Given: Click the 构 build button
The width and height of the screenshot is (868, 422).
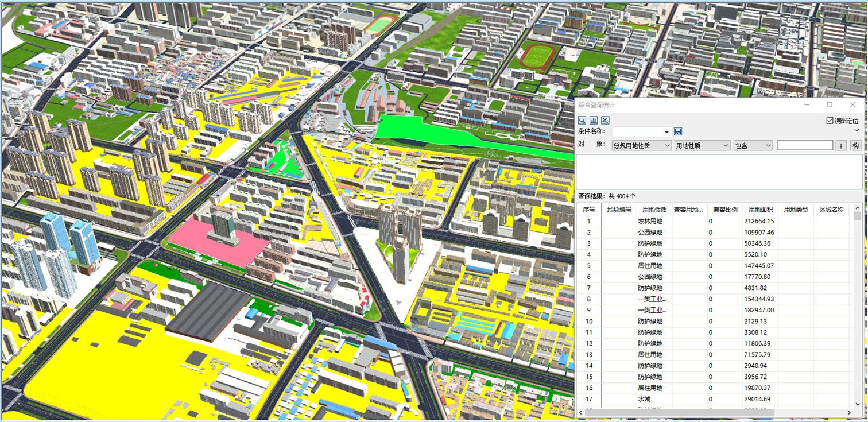Looking at the screenshot, I should [x=855, y=146].
